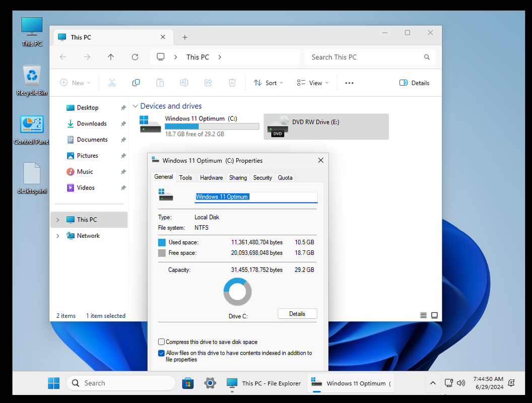
Task: Switch to the Hardware tab
Action: pyautogui.click(x=212, y=177)
